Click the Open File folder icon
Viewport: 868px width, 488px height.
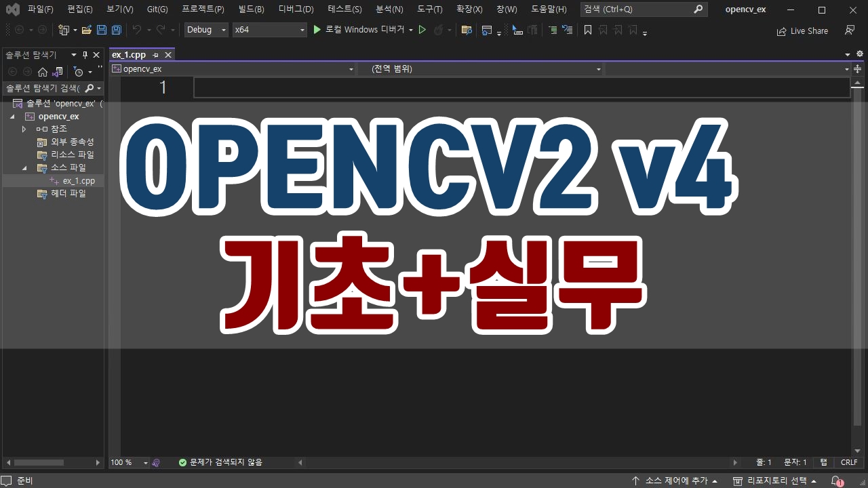[86, 30]
